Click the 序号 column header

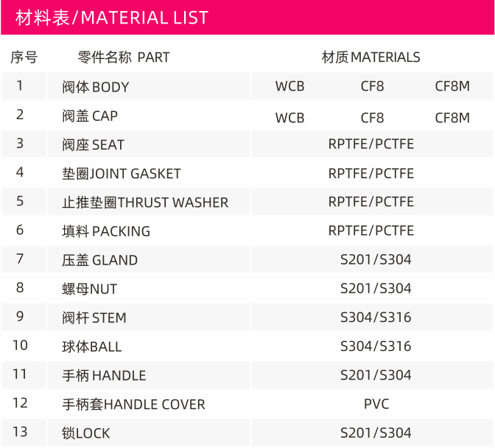(x=24, y=57)
